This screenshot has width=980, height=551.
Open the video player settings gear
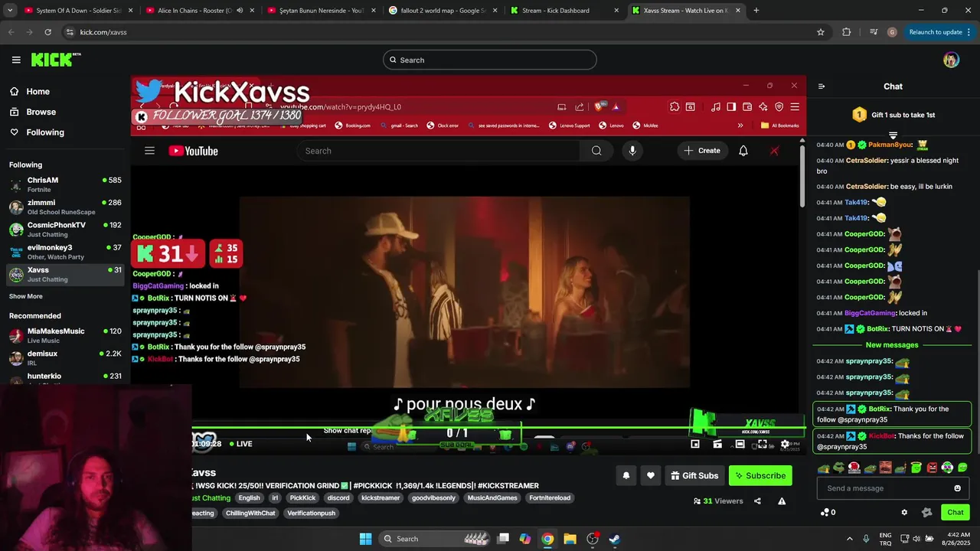click(x=785, y=444)
